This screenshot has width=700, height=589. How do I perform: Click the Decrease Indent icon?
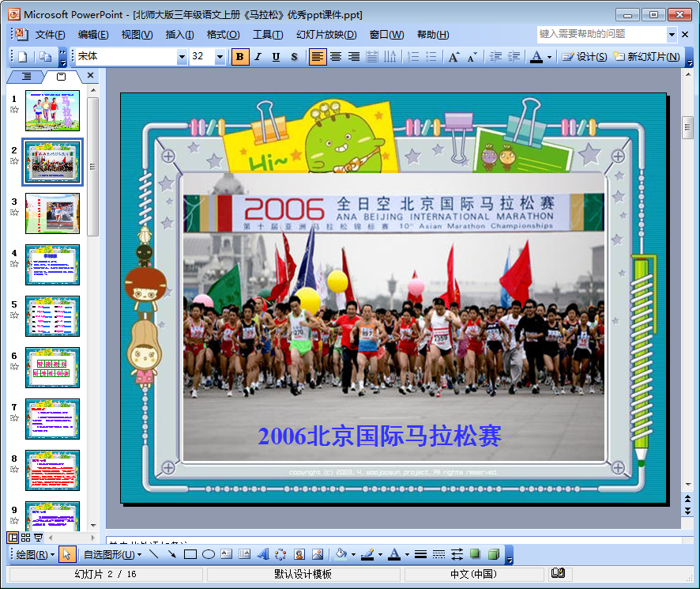pos(495,57)
